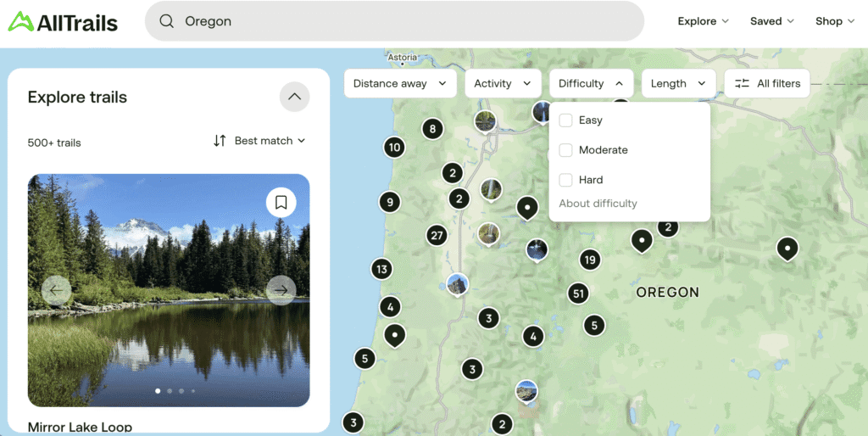Open the map cluster of 27 trails

coord(437,236)
